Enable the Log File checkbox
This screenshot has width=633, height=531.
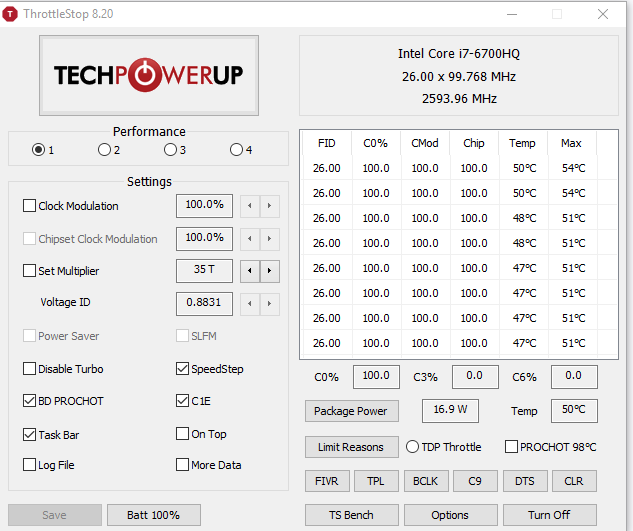(x=29, y=465)
